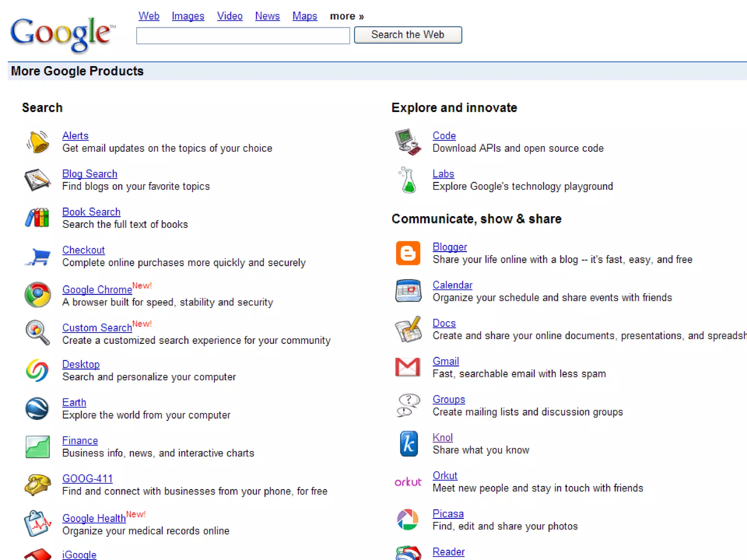This screenshot has width=747, height=560.
Task: Click the Finance green chart icon
Action: (x=38, y=447)
